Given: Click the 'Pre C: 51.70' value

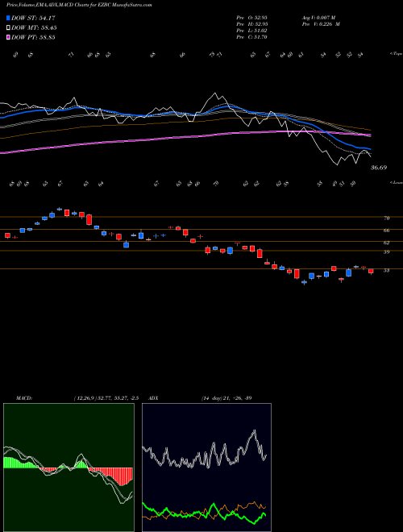Looking at the screenshot, I should click(251, 37).
